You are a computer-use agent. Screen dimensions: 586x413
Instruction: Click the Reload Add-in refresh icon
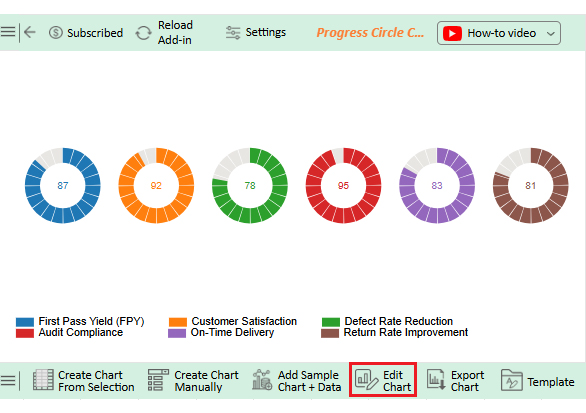[144, 33]
